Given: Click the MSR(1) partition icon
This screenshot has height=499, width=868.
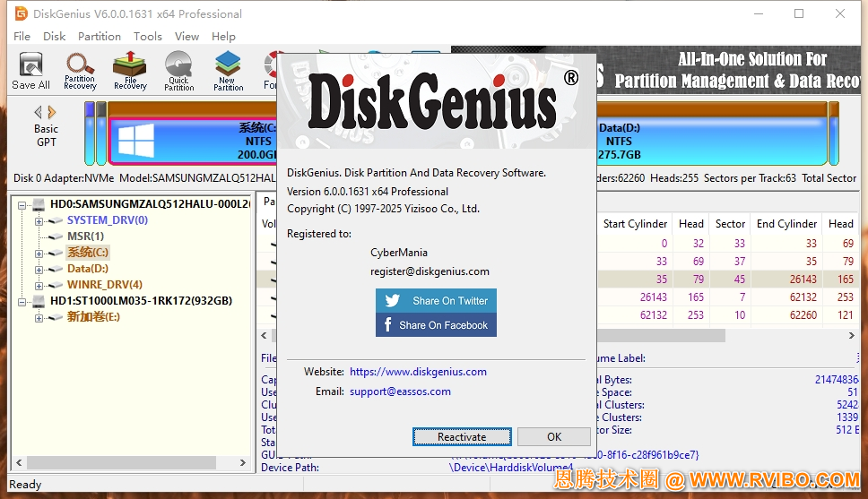Looking at the screenshot, I should (56, 237).
